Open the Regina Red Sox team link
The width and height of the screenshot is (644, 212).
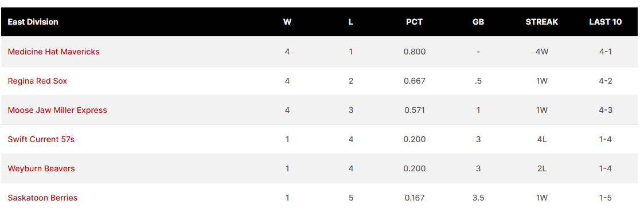37,81
